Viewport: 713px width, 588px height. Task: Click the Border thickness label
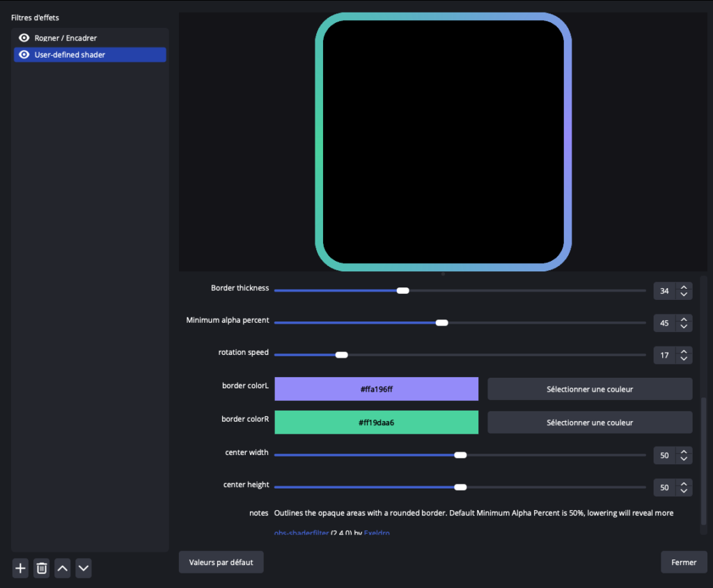pyautogui.click(x=240, y=288)
